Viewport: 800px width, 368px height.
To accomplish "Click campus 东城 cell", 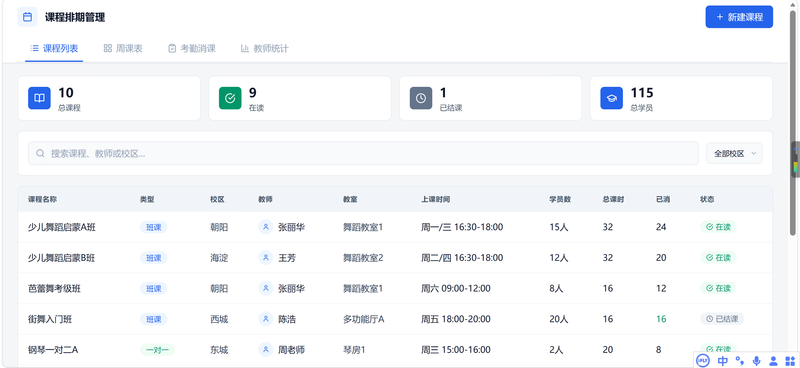I will [x=219, y=350].
